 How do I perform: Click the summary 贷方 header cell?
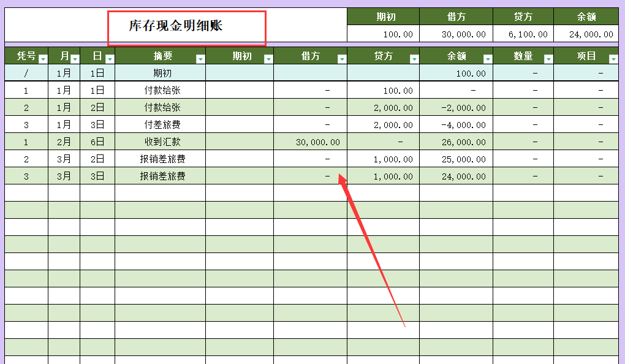(523, 17)
